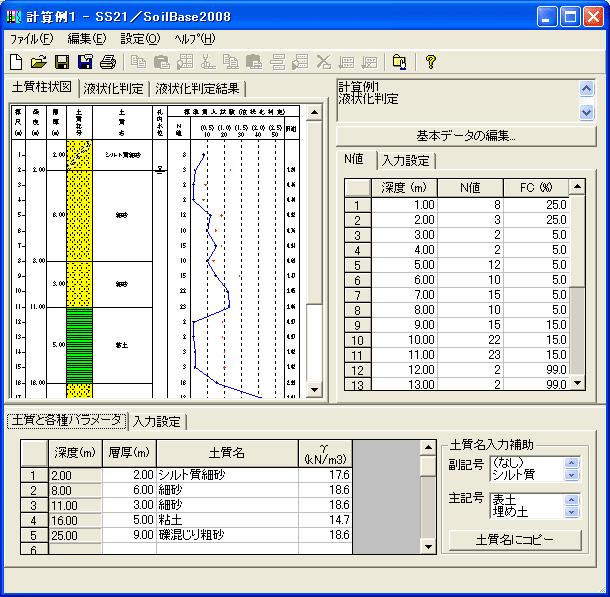This screenshot has width=610, height=597.
Task: Click the application icon in title bar
Action: click(14, 16)
